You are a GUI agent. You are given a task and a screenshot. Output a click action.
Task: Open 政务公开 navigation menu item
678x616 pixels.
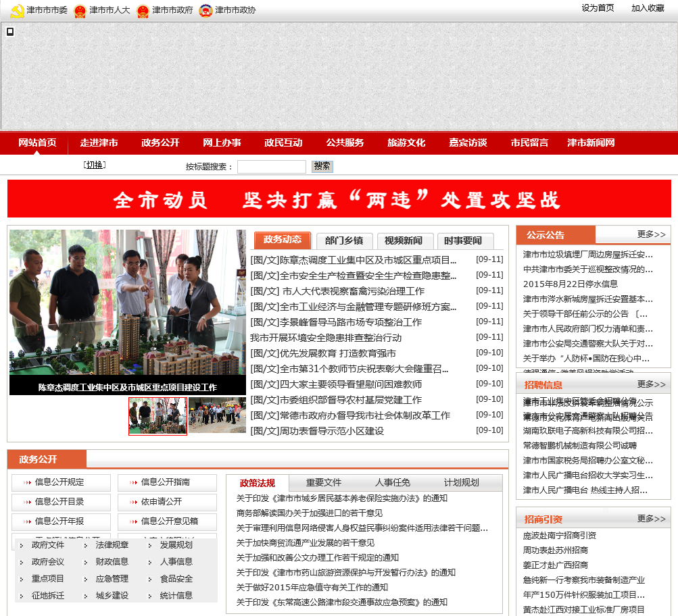pyautogui.click(x=160, y=143)
